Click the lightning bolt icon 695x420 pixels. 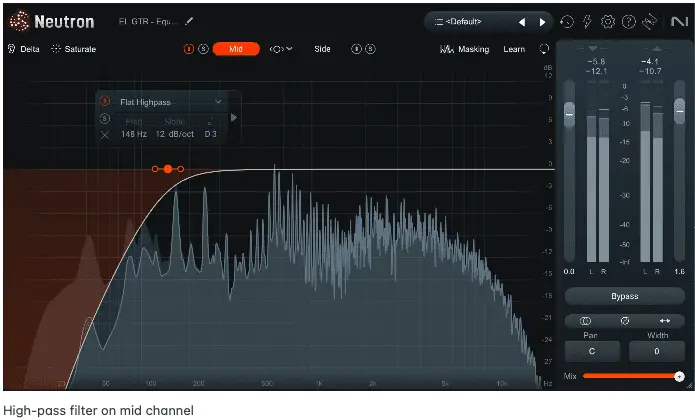pyautogui.click(x=587, y=21)
